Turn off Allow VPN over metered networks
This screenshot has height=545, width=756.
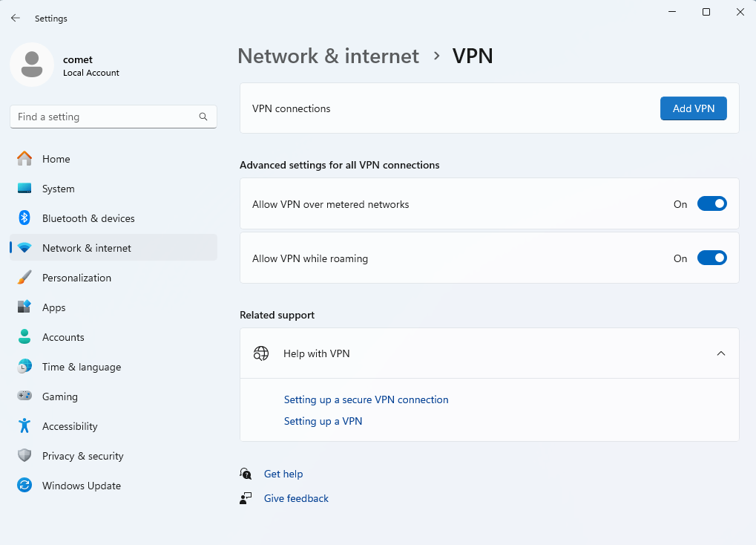pyautogui.click(x=711, y=203)
